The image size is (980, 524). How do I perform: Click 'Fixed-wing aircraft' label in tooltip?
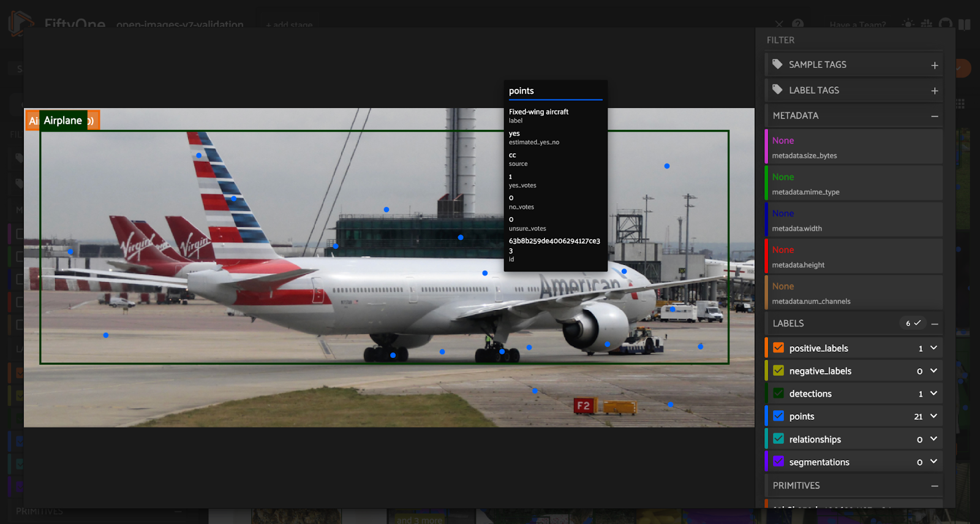point(538,112)
